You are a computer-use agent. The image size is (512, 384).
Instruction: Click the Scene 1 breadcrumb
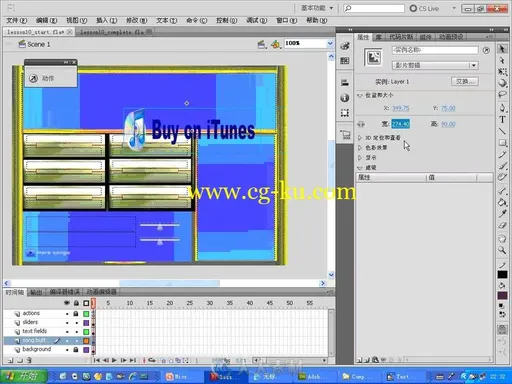pos(34,44)
